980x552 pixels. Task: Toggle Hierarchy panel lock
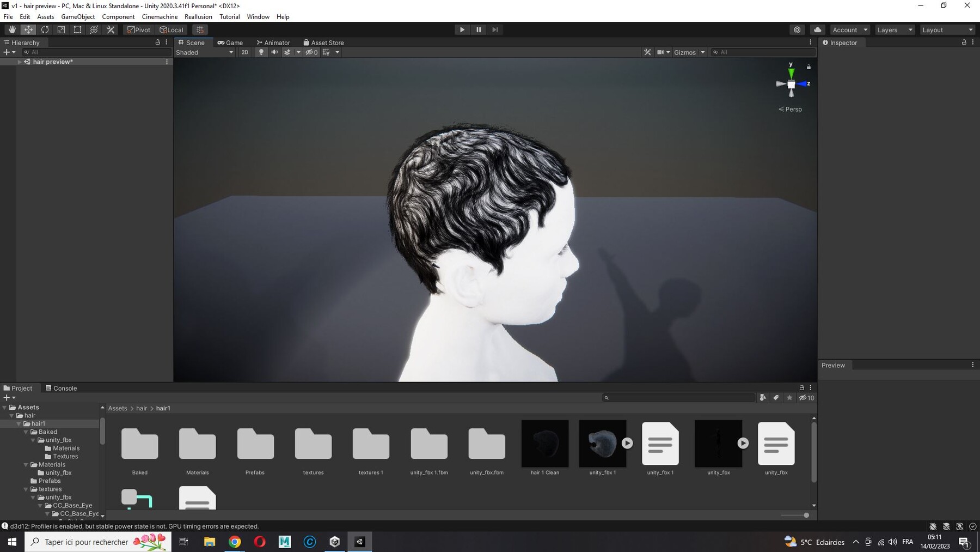click(158, 42)
